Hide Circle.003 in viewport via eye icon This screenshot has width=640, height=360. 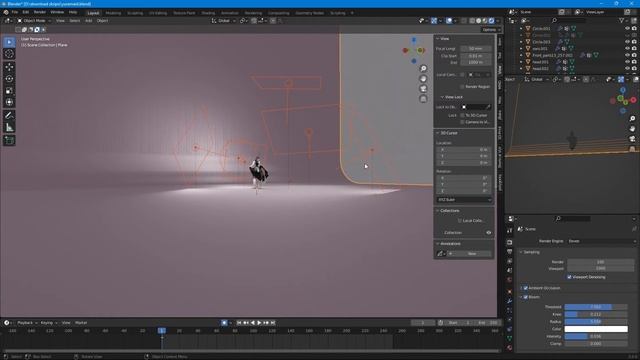(x=627, y=42)
